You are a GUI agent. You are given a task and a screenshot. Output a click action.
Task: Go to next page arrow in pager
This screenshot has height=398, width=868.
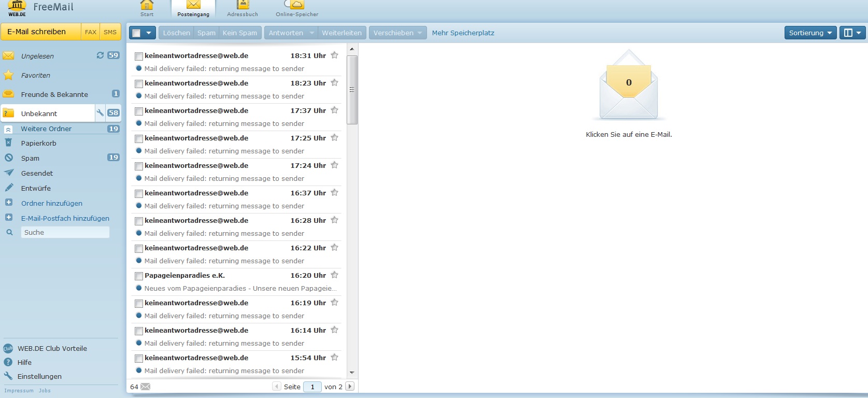(350, 386)
